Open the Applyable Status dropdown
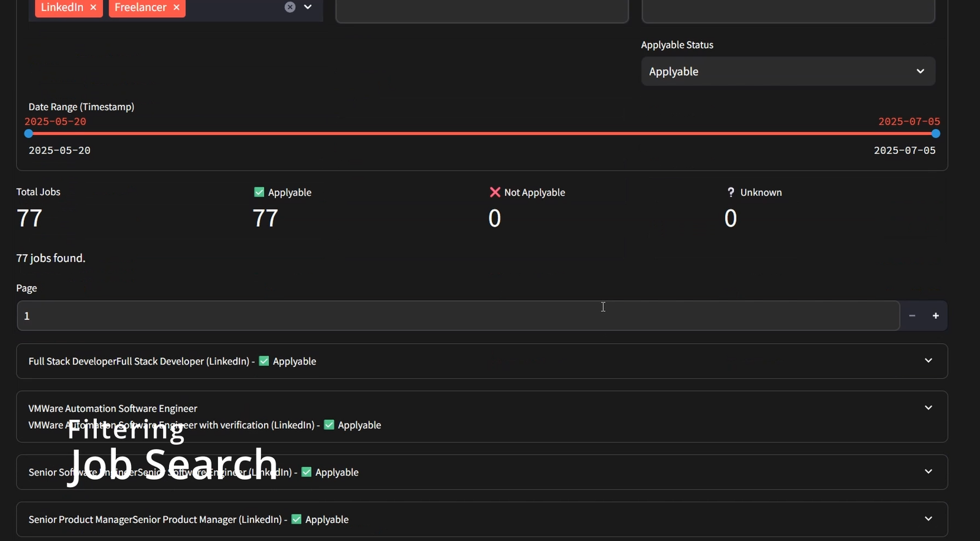980x541 pixels. [788, 72]
